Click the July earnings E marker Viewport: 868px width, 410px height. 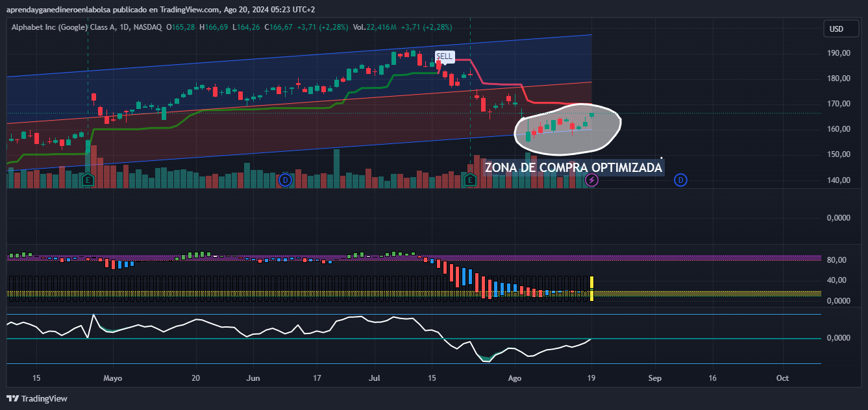click(471, 180)
